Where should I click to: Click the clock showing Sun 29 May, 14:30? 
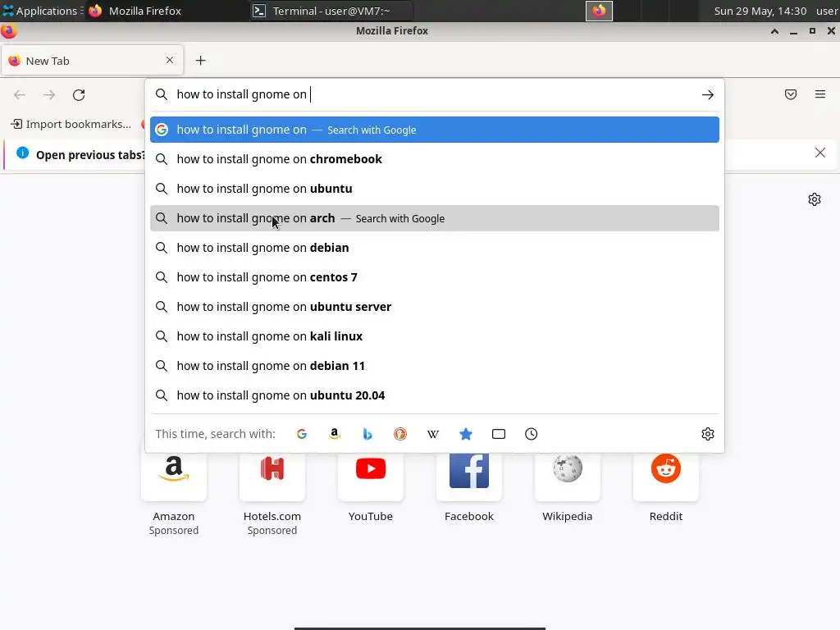760,11
